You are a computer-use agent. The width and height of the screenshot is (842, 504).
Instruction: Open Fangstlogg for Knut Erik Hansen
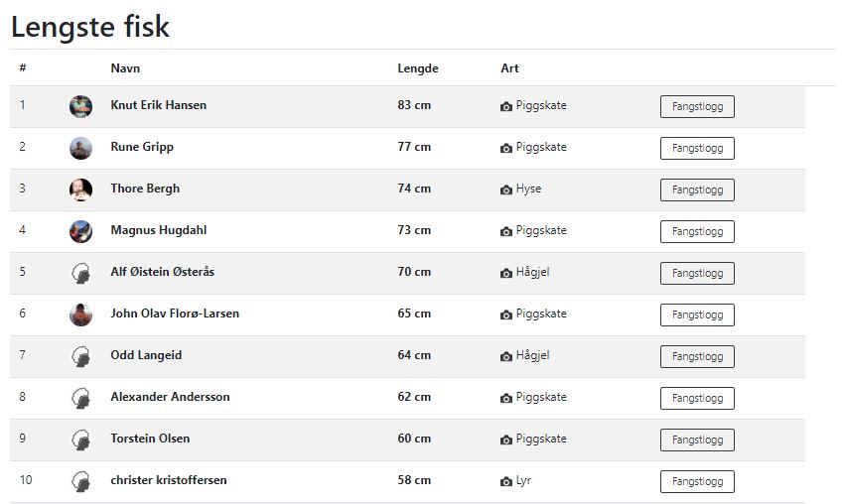tap(697, 107)
